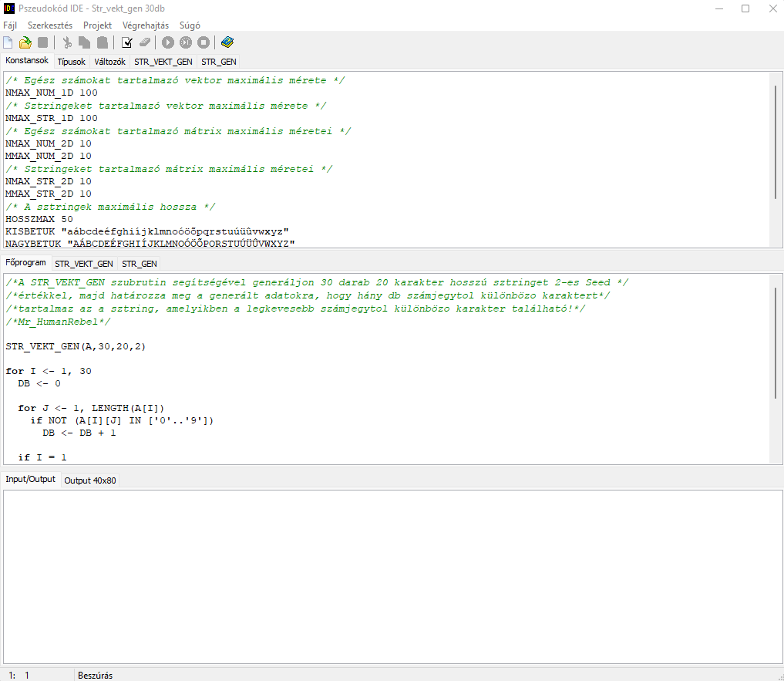Image resolution: width=784 pixels, height=681 pixels.
Task: Switch to the Output 40x80 tab
Action: [x=90, y=480]
